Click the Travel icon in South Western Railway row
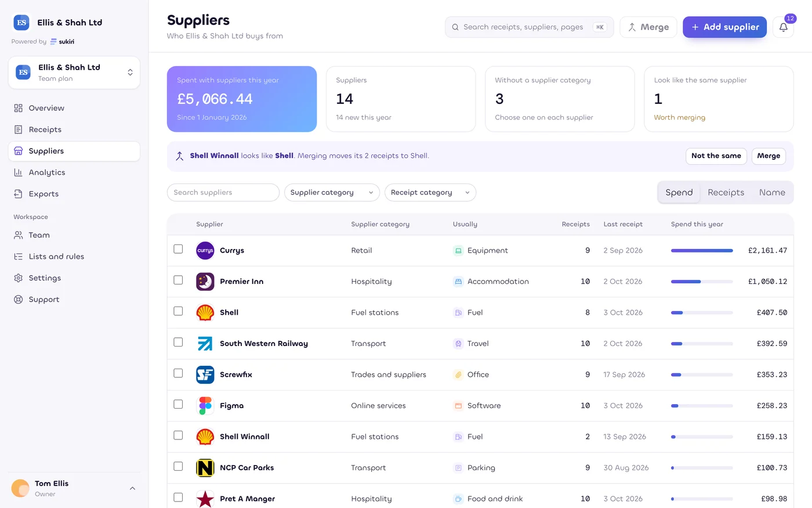 [458, 344]
